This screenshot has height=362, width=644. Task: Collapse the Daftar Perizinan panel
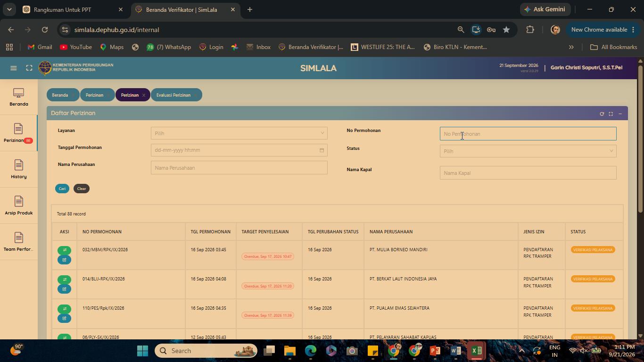coord(620,114)
